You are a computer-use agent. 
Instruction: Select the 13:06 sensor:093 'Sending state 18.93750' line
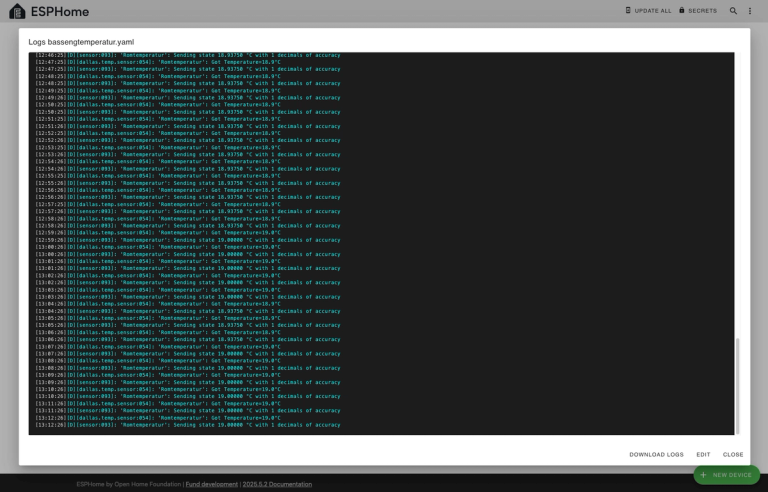coord(188,339)
